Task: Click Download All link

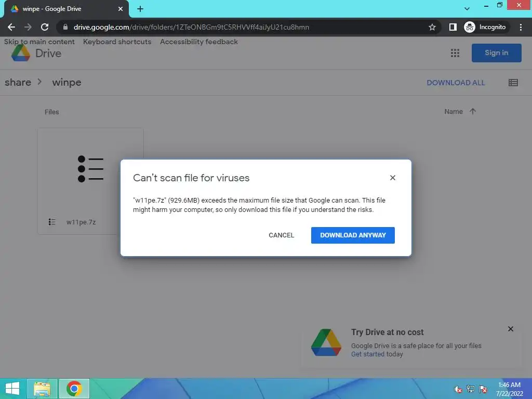Action: (x=455, y=83)
